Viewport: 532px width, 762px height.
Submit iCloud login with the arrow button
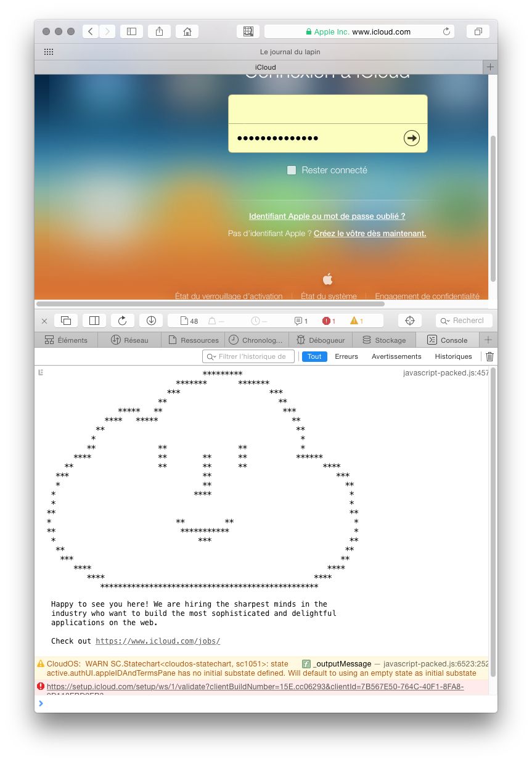(x=412, y=138)
